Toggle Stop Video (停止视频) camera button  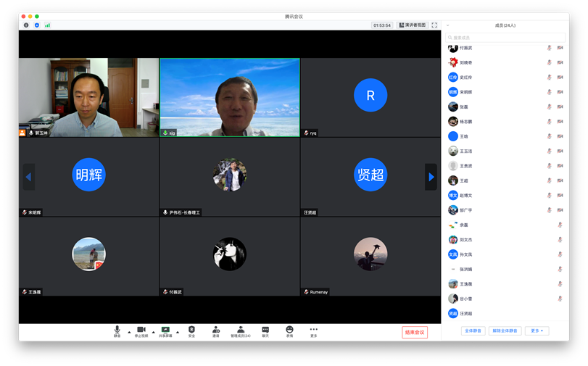(x=141, y=331)
